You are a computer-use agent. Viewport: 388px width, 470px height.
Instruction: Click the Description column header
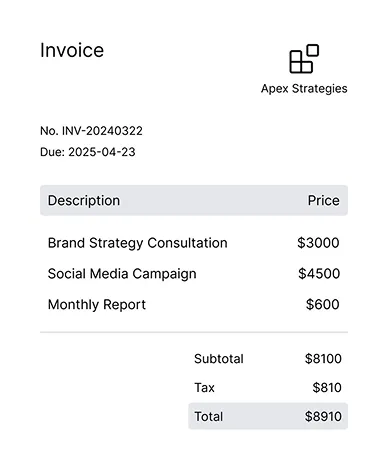coord(84,201)
